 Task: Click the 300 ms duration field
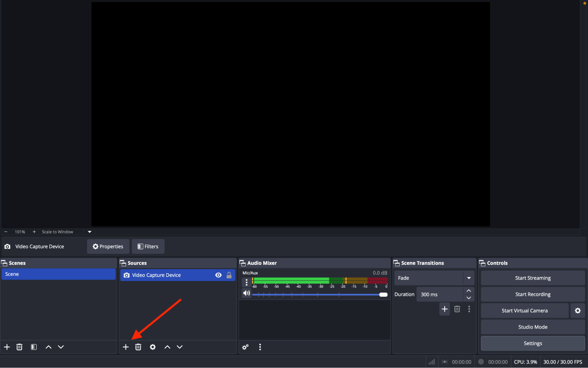coord(440,294)
